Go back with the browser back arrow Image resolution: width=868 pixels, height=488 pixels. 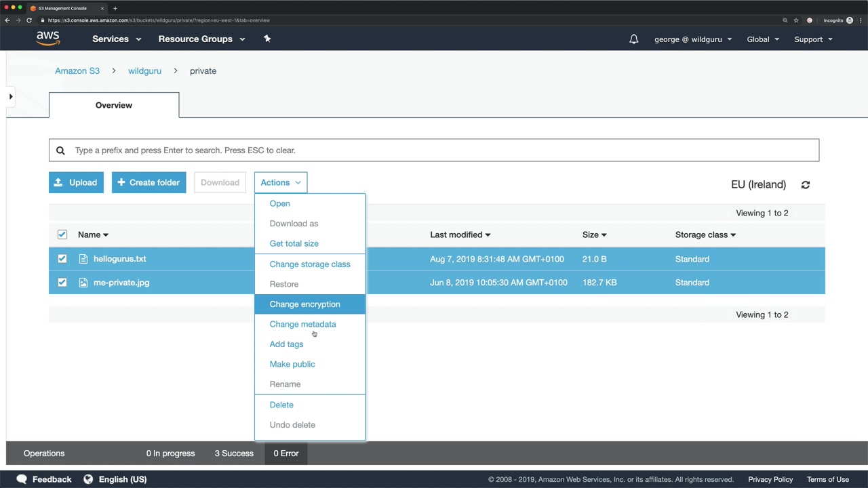[7, 20]
